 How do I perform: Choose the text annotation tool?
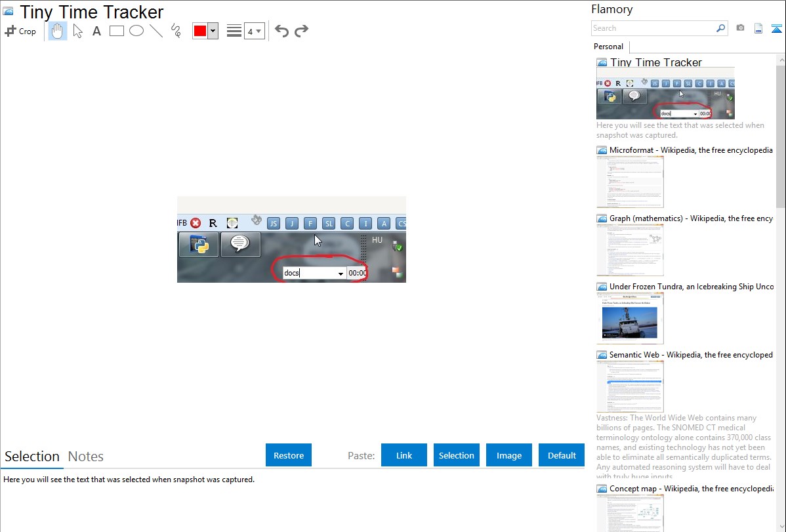pyautogui.click(x=96, y=31)
